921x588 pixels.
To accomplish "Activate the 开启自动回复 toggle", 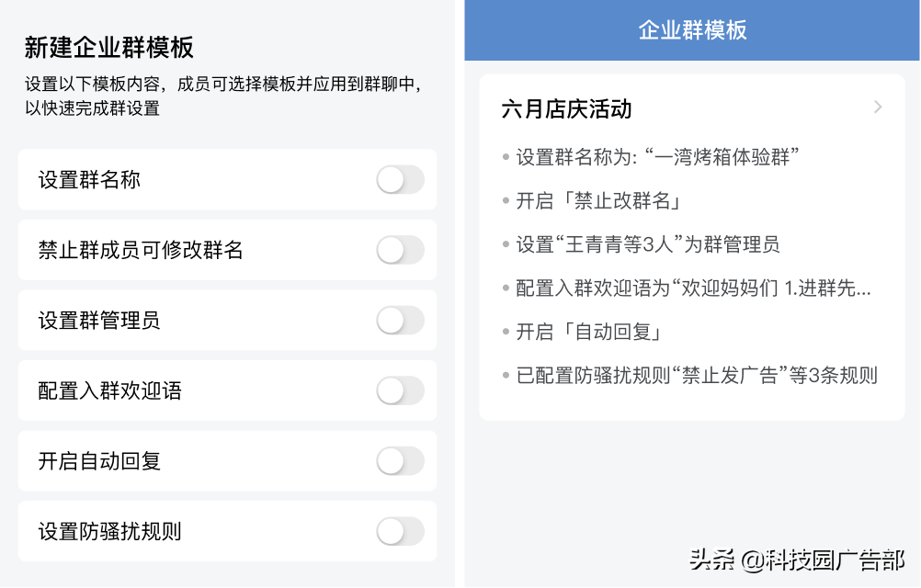I will 400,461.
